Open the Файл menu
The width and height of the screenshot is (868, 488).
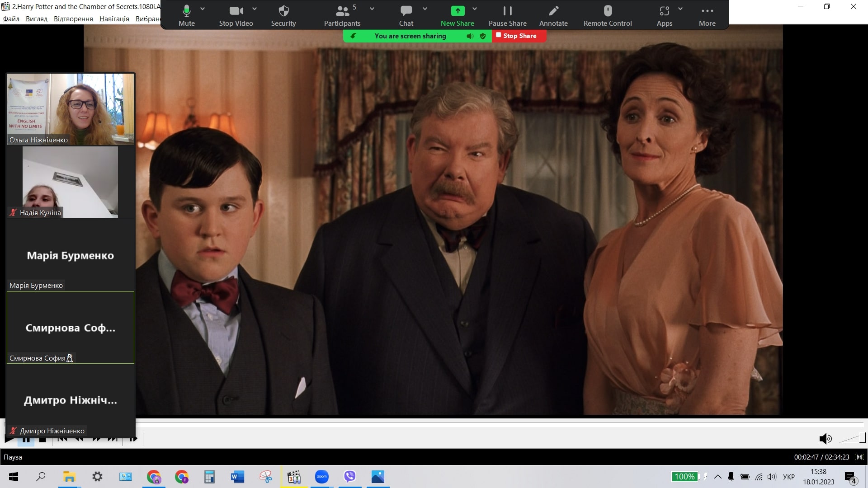pos(11,19)
